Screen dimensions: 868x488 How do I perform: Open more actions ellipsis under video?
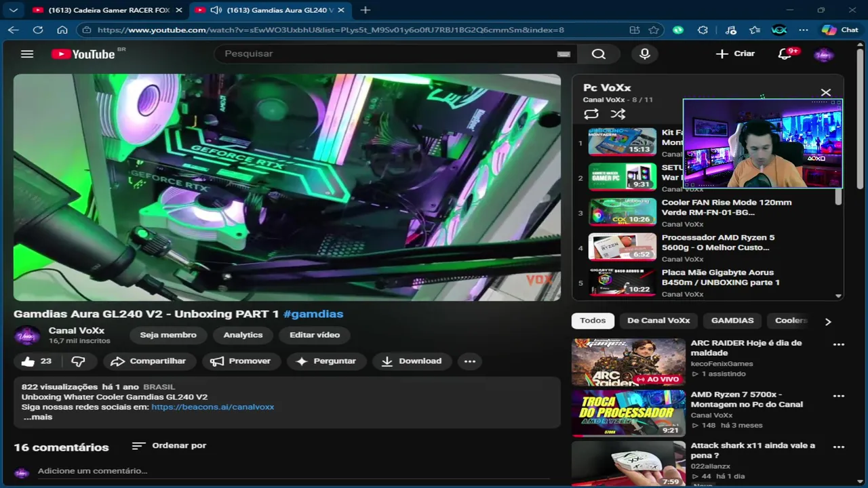[470, 361]
